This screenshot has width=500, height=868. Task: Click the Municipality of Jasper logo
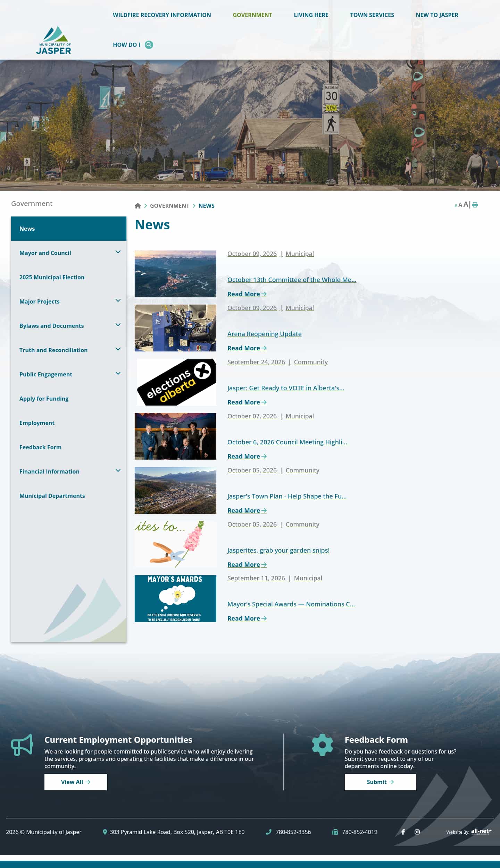click(53, 40)
